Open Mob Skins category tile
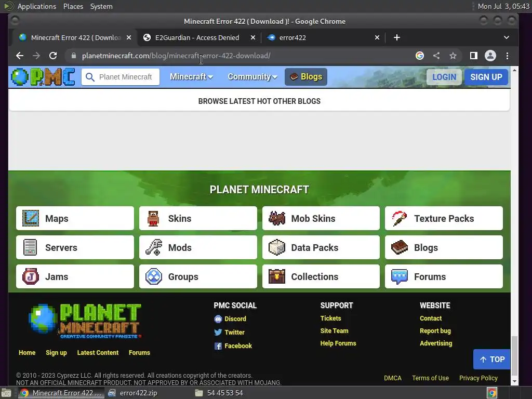 click(x=321, y=218)
